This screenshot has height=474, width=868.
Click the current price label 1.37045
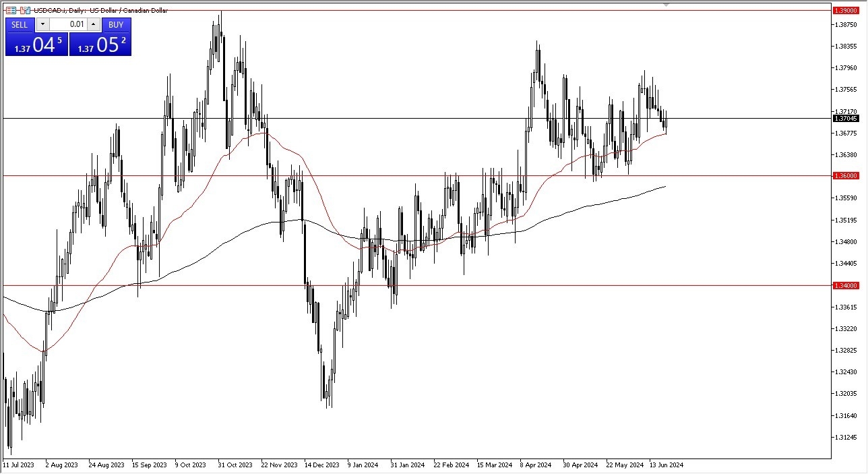(x=845, y=118)
